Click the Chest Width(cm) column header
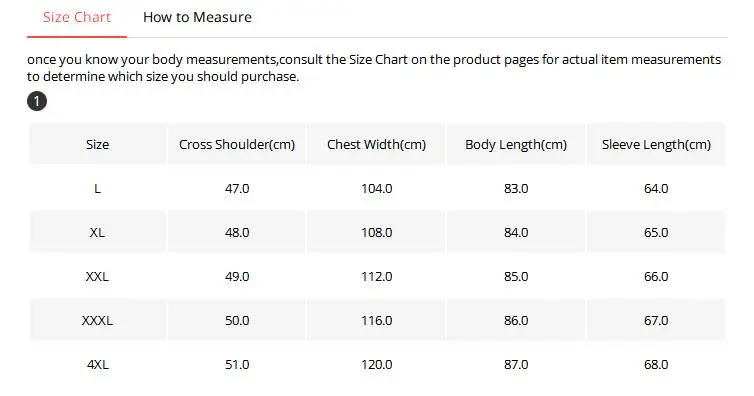Screen dimensions: 754x396 (x=377, y=144)
